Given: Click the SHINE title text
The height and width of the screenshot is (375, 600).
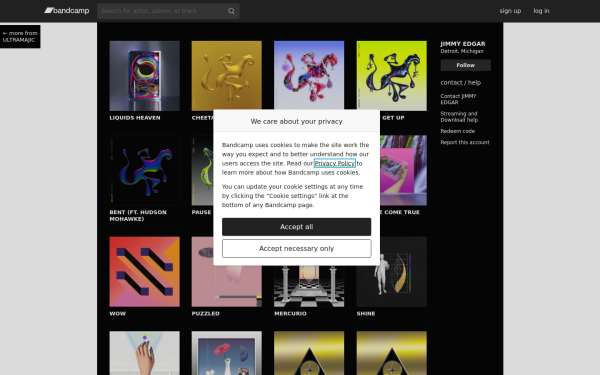Looking at the screenshot, I should tap(366, 313).
